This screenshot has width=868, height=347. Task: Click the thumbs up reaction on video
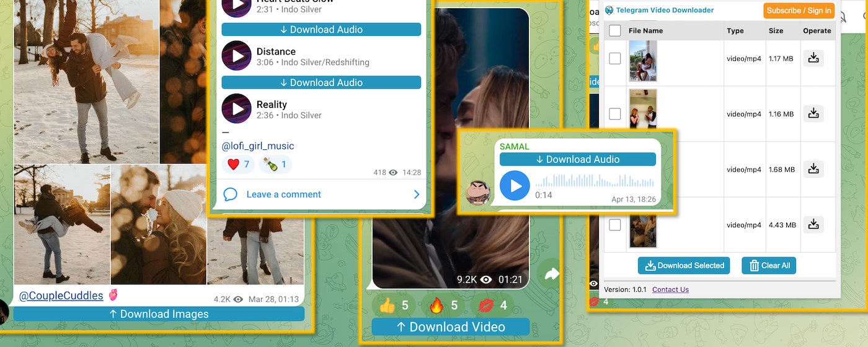(395, 305)
